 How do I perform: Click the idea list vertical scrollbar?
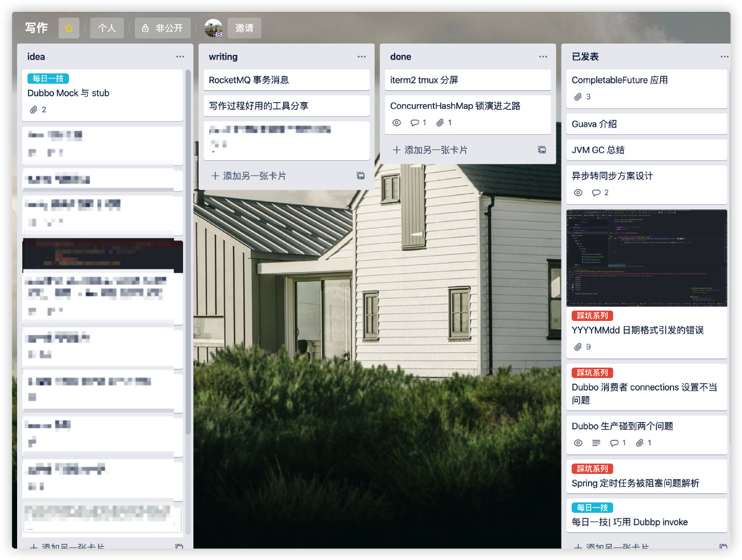[188, 251]
